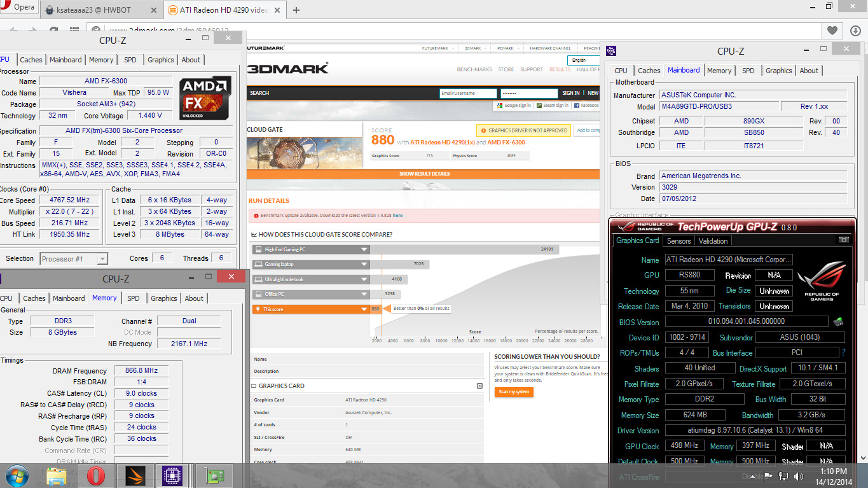Click the volume speaker tray icon
Viewport: 868px width, 488px height.
798,476
